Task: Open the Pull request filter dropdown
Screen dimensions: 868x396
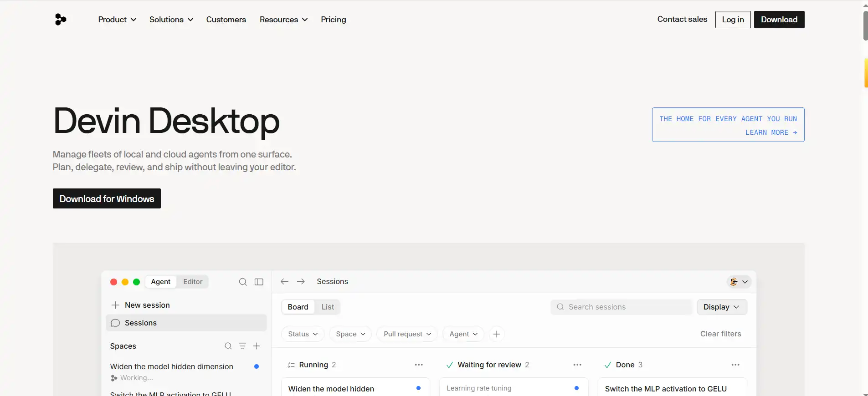Action: [407, 334]
